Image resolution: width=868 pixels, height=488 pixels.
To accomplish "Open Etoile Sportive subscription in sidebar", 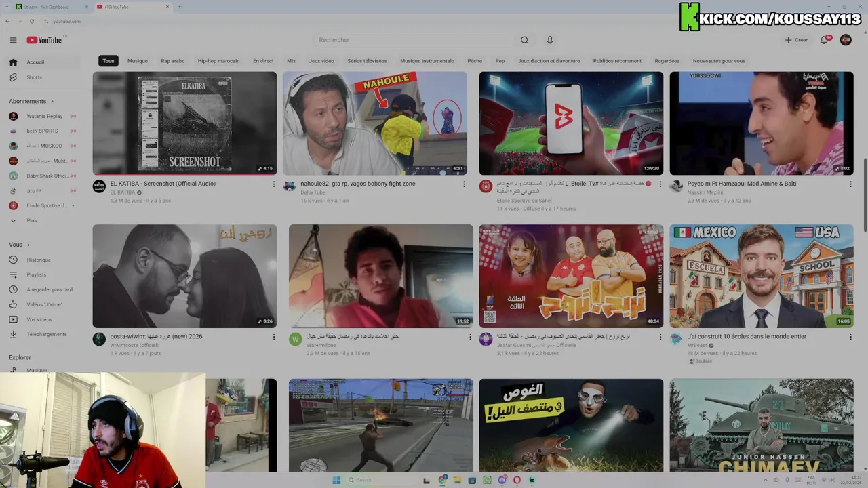I will (43, 205).
